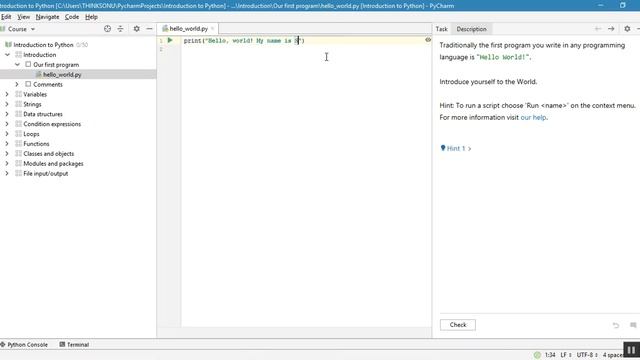This screenshot has width=640, height=360.
Task: Click the pause button in bottom corner
Action: (631, 350)
